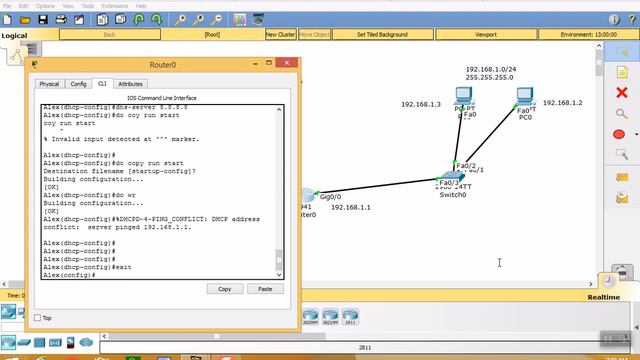
Task: Open the Options menu
Action: click(45, 6)
